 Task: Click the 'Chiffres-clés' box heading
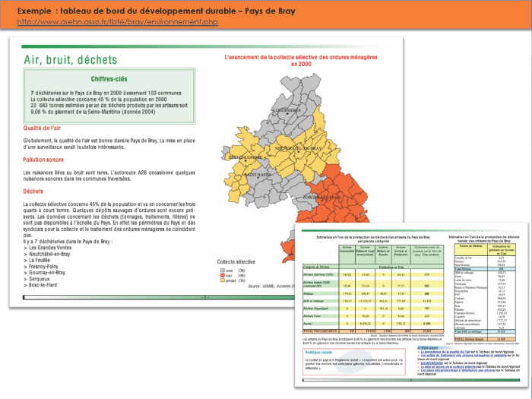(109, 79)
